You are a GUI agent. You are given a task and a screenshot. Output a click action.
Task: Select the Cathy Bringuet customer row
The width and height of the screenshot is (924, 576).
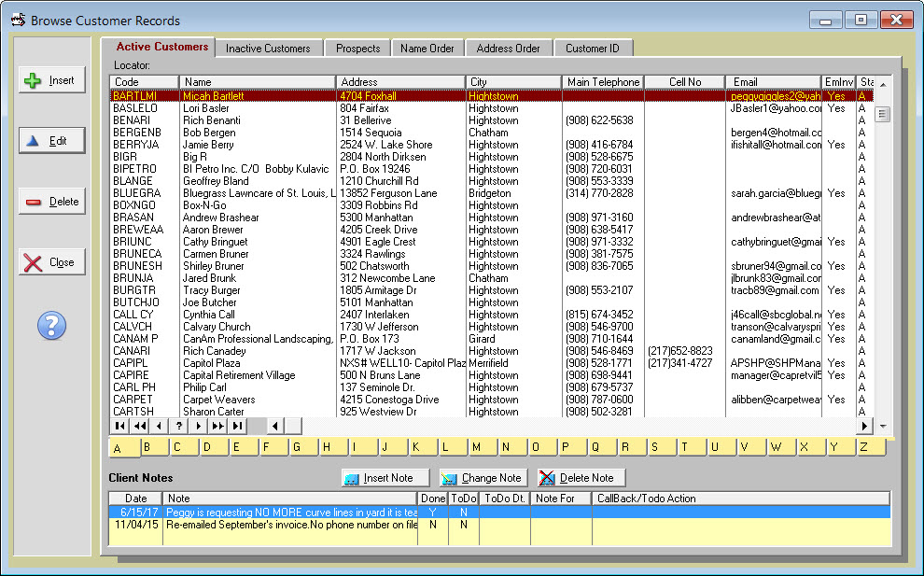pyautogui.click(x=492, y=242)
